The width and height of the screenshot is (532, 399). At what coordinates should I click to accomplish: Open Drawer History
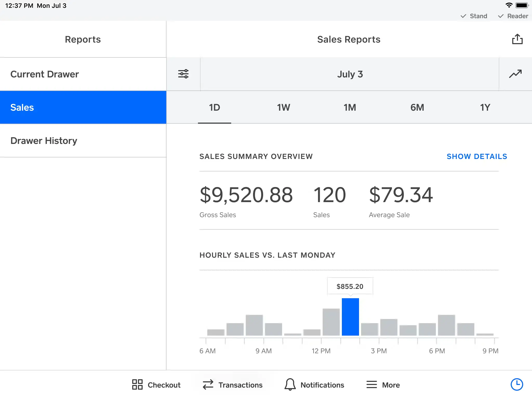(83, 141)
